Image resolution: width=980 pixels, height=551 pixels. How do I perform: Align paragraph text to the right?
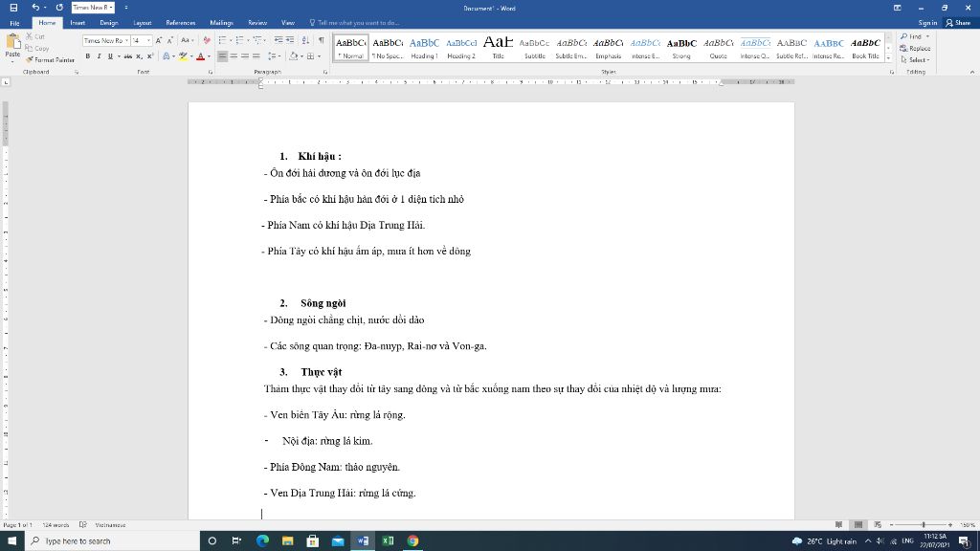click(x=245, y=56)
